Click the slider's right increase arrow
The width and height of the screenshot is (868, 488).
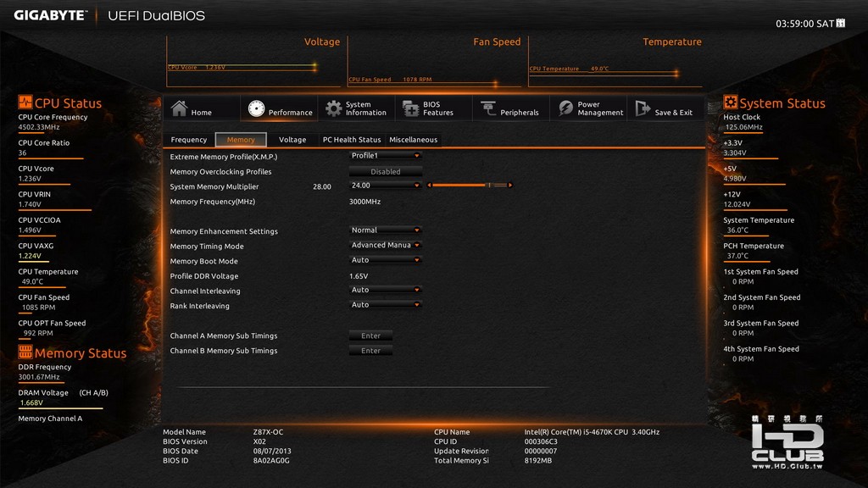[509, 186]
